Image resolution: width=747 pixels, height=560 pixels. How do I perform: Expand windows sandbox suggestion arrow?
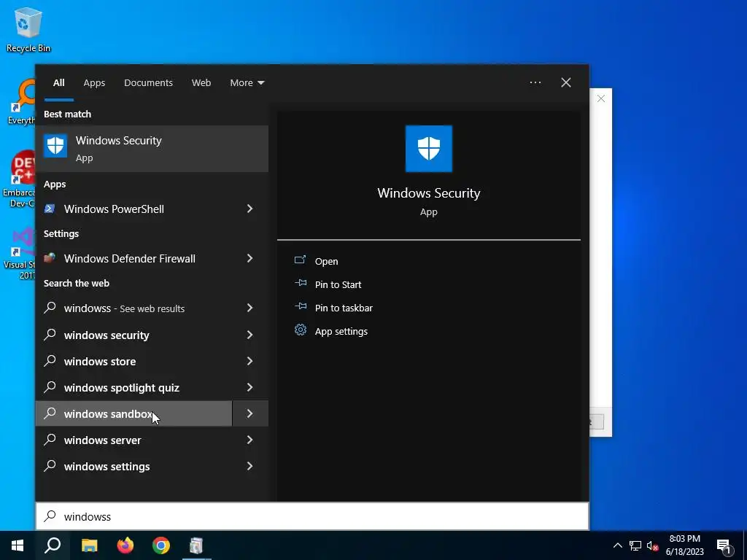249,413
